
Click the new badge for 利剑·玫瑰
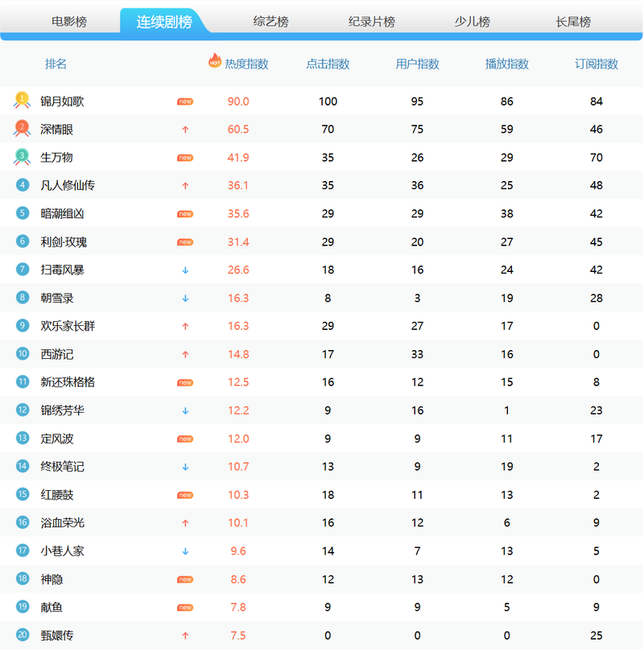tap(185, 242)
